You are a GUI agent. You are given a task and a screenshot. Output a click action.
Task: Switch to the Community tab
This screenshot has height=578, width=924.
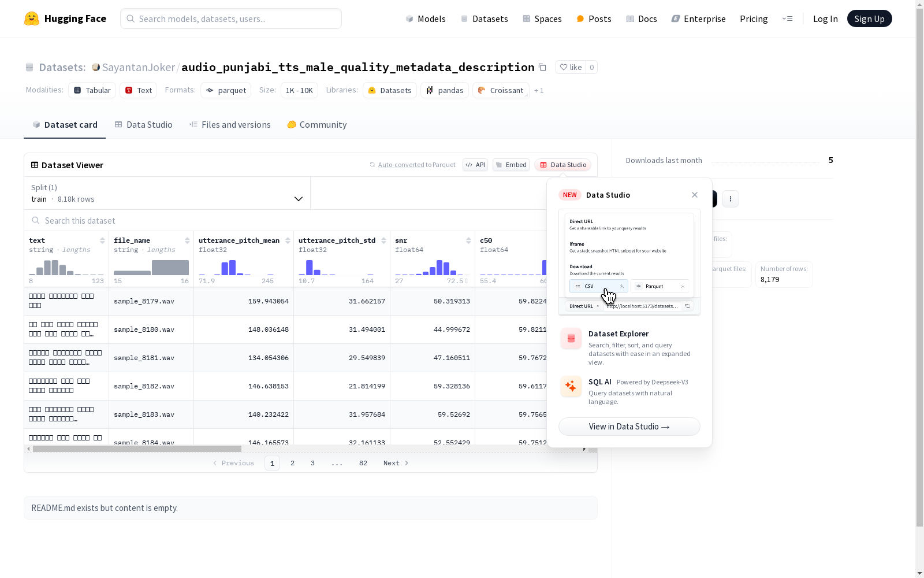click(x=317, y=125)
